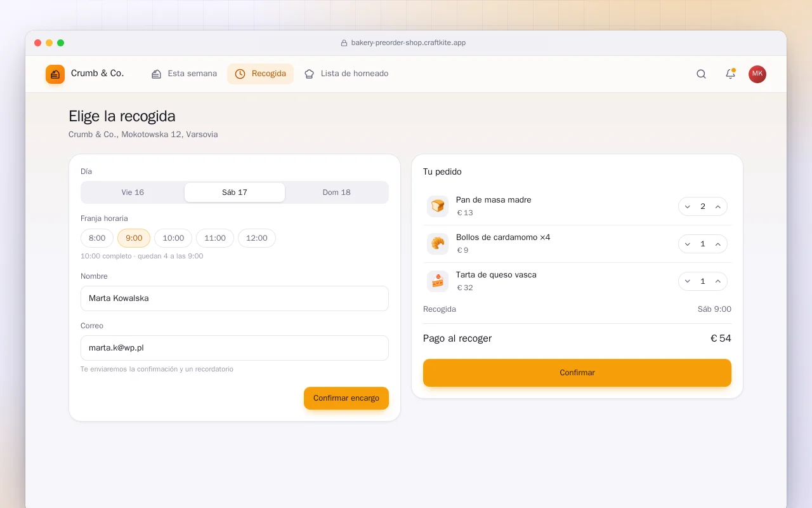Decrease Pan de masa madre quantity
This screenshot has height=508, width=812.
tap(688, 206)
